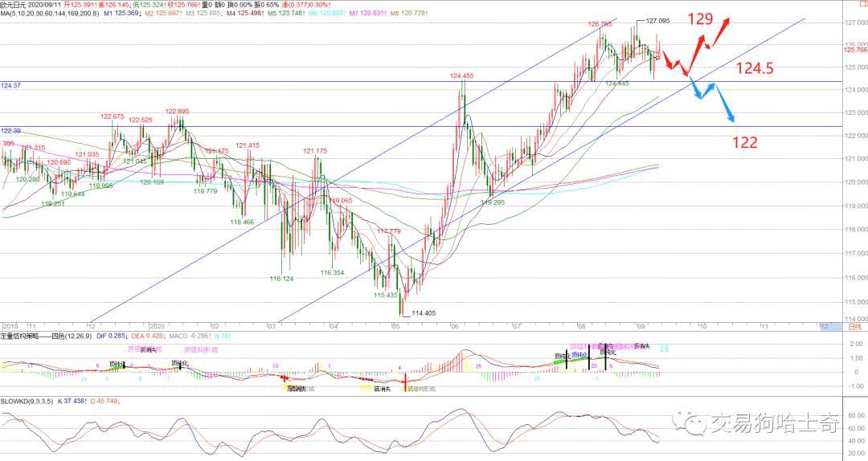Image resolution: width=868 pixels, height=461 pixels.
Task: Click the 127.000 price axis tick
Action: [856, 22]
